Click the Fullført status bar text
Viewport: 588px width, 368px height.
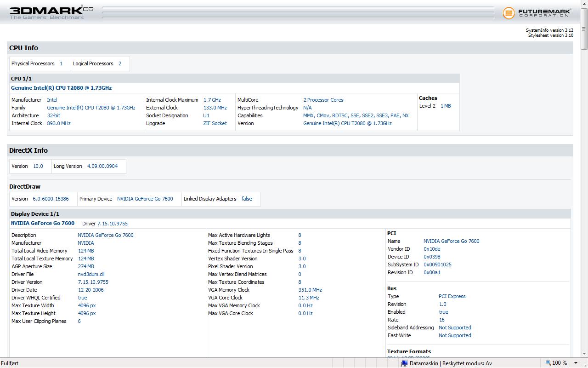10,363
